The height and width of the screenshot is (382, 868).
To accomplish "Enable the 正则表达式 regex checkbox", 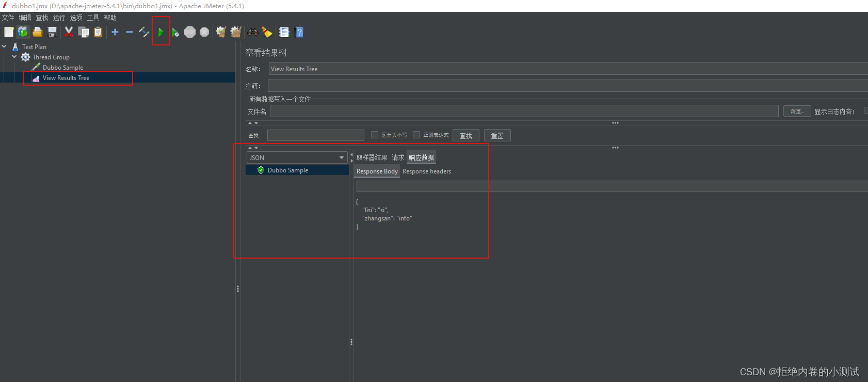I will pyautogui.click(x=416, y=135).
